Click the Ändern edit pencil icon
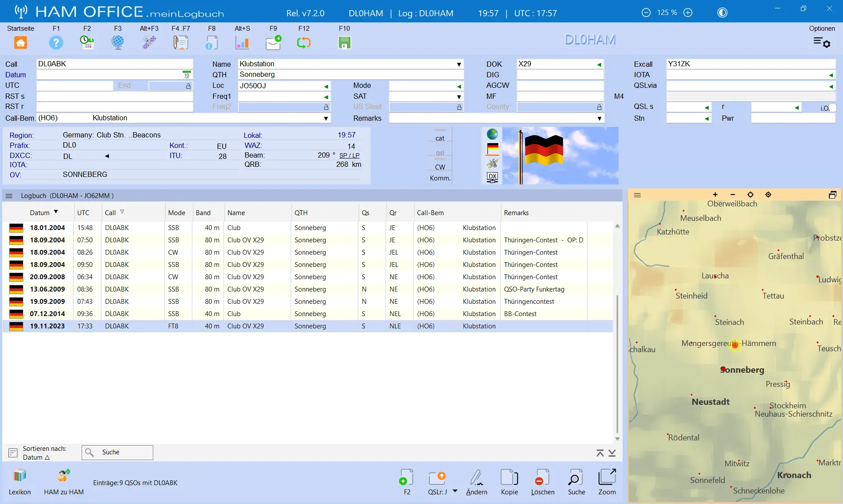Image resolution: width=843 pixels, height=504 pixels. tap(477, 478)
